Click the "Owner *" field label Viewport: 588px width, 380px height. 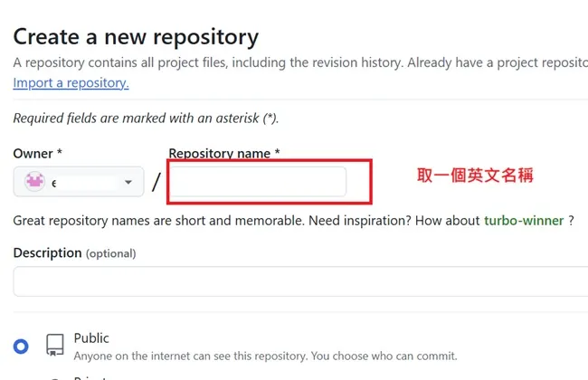click(x=38, y=154)
